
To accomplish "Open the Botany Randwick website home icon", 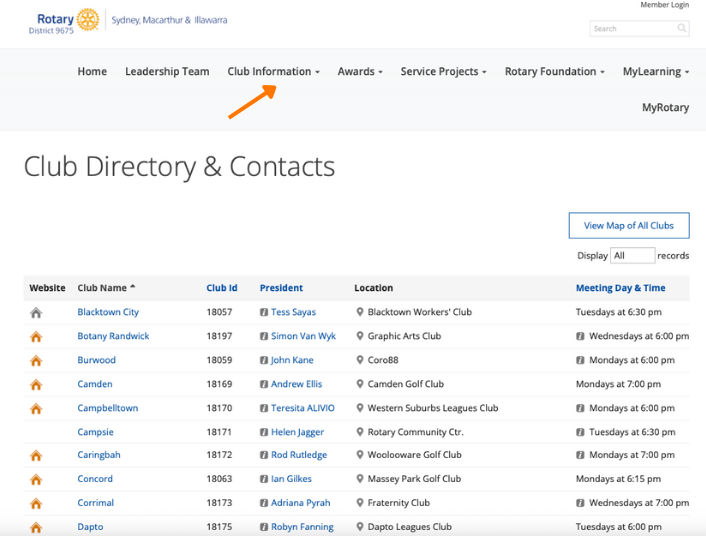I will coord(36,336).
